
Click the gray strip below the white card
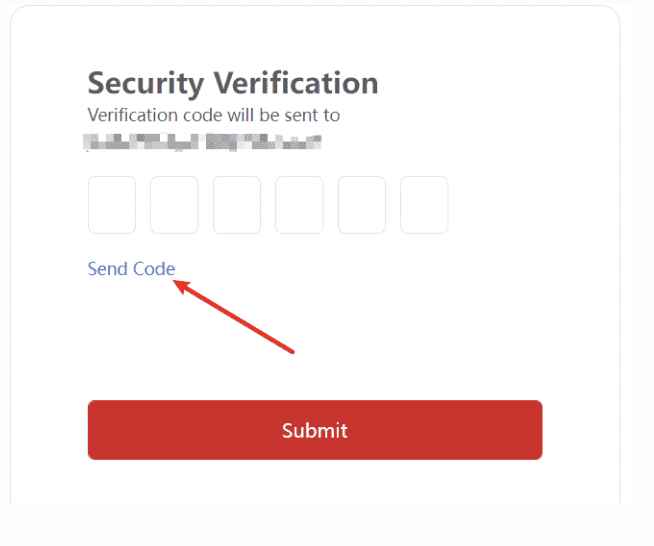327,525
